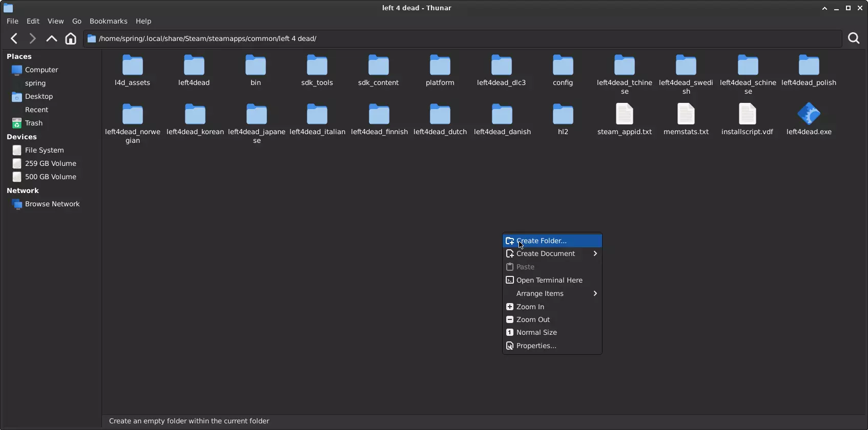Image resolution: width=868 pixels, height=430 pixels.
Task: Open Browse Network in the sidebar
Action: click(x=51, y=204)
